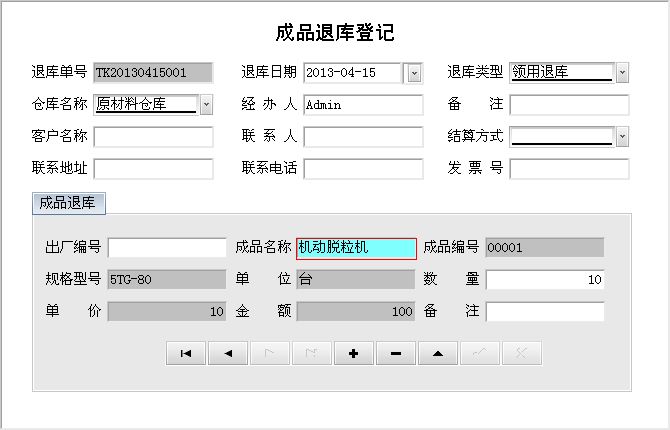The image size is (670, 430).
Task: Click the 备注 field in 成品退库 panel
Action: 545,311
